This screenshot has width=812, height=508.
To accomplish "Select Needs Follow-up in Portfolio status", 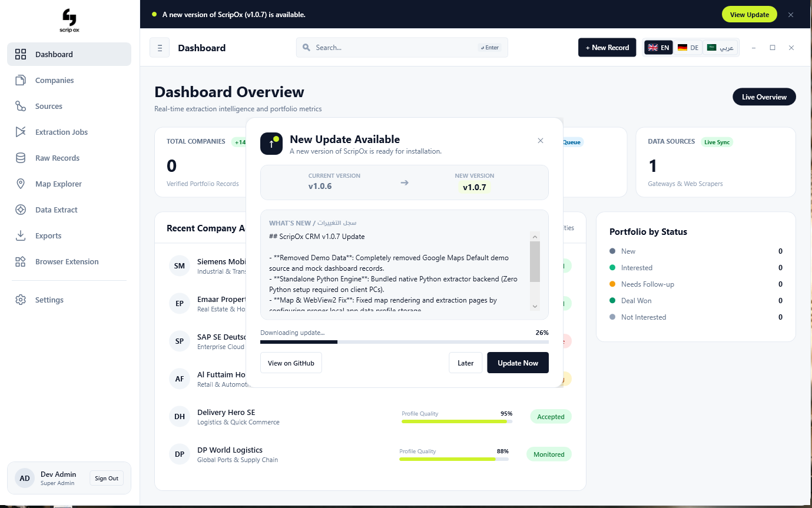I will click(x=696, y=284).
